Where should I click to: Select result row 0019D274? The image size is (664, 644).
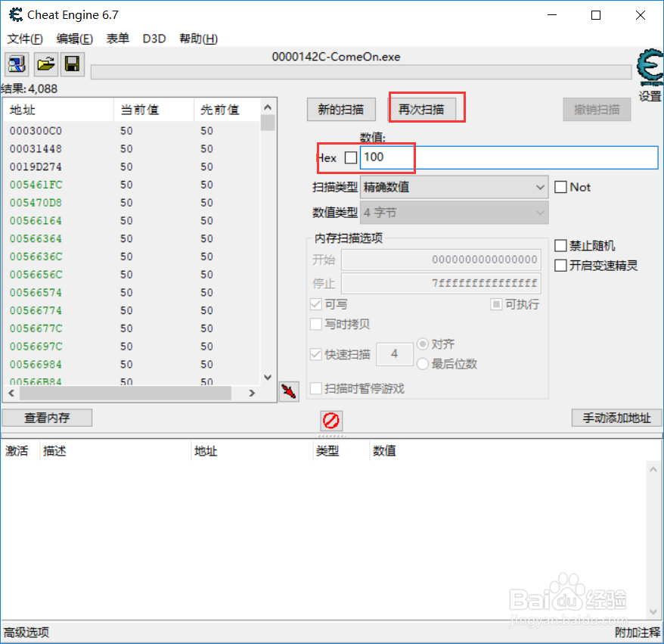[x=132, y=167]
